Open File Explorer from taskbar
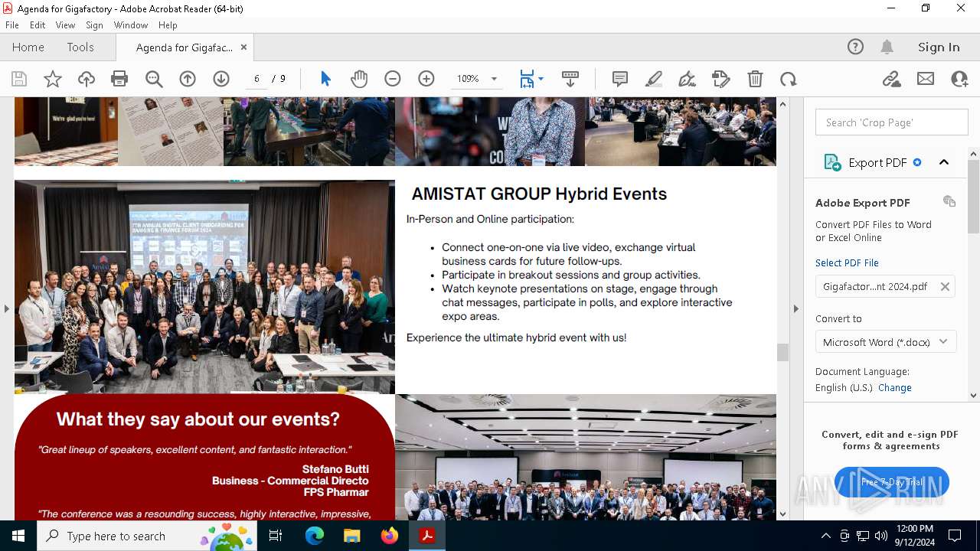This screenshot has height=551, width=980. (x=351, y=536)
